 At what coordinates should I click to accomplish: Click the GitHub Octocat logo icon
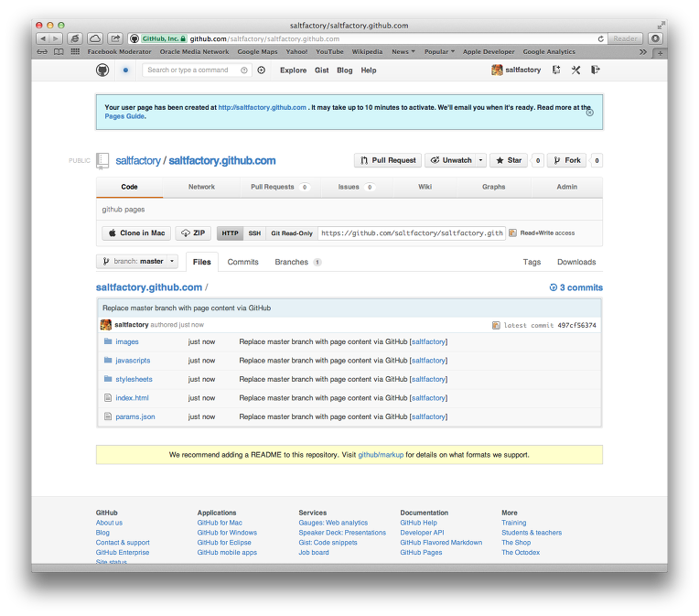102,70
